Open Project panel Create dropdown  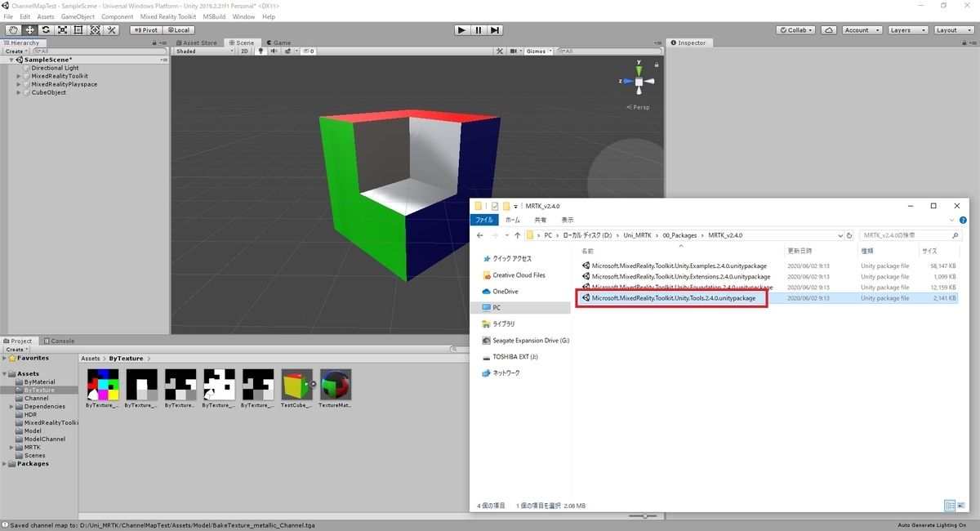16,349
